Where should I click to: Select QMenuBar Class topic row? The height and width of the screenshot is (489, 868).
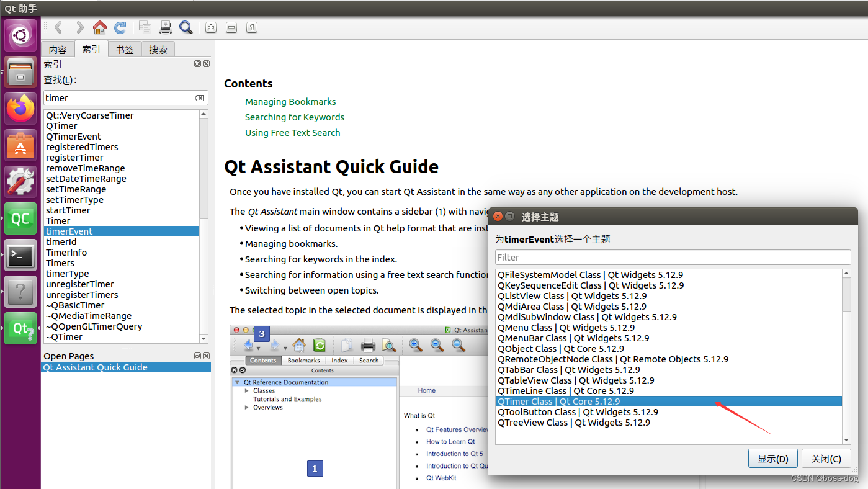[669, 338]
